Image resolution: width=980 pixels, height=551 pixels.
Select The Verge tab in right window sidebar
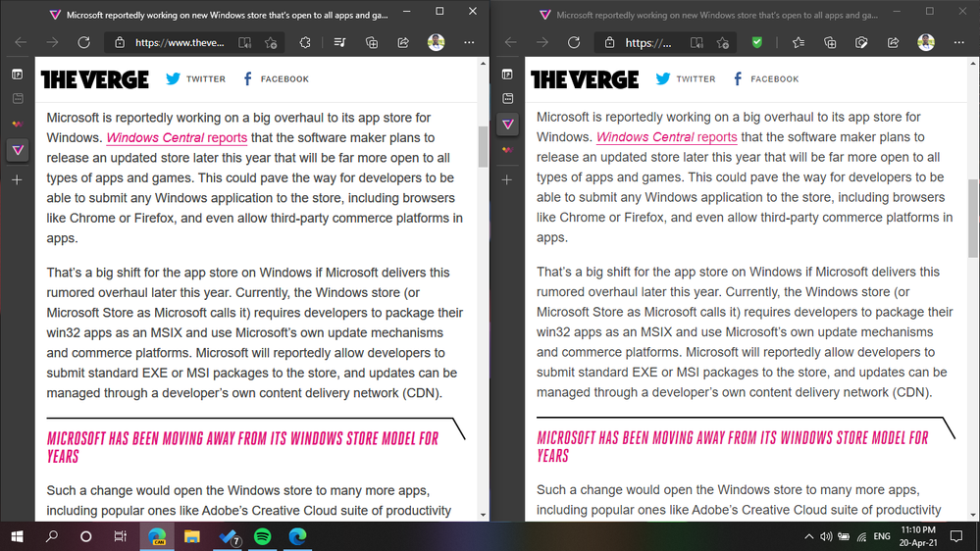[507, 125]
